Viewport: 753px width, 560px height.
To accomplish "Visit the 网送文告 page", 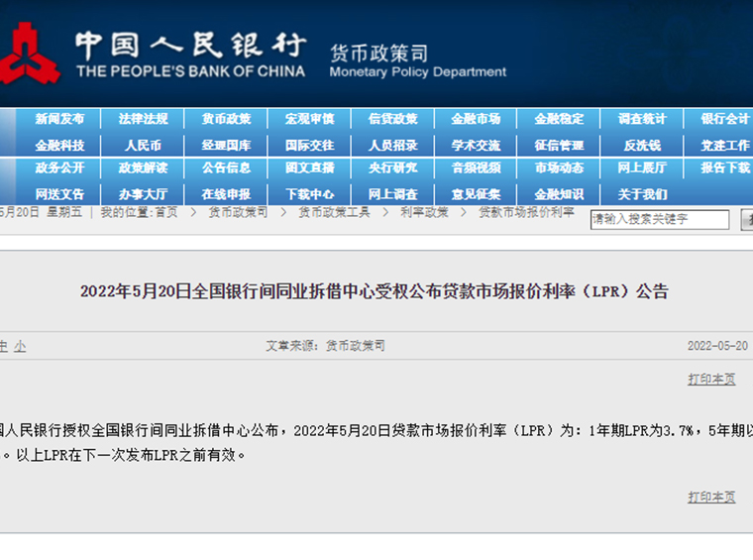I will click(x=59, y=194).
